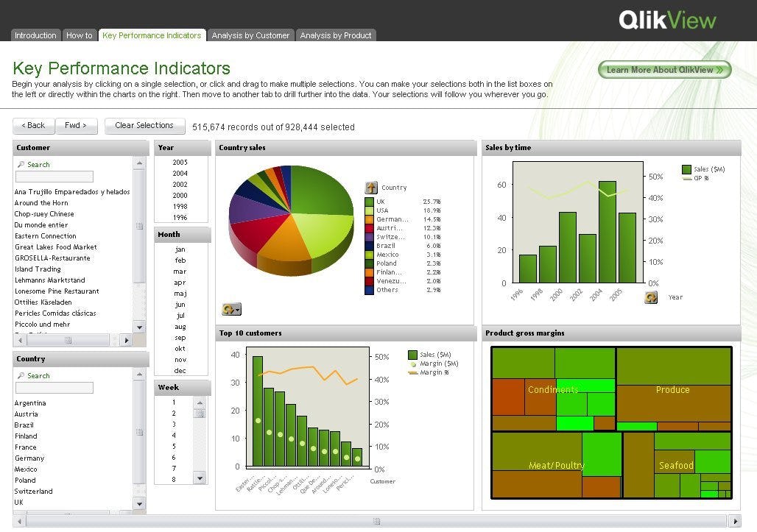This screenshot has width=757, height=532.
Task: Click down arrow in Country list scrollbar
Action: (x=139, y=503)
